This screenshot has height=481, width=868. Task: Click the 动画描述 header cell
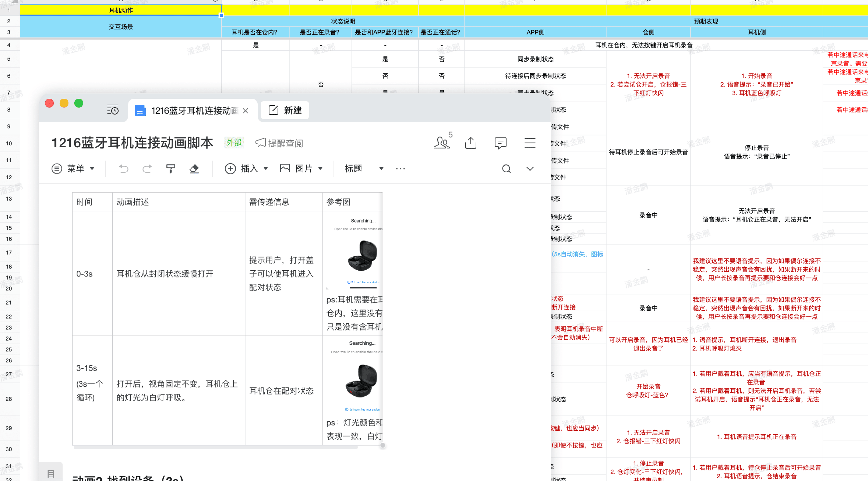pyautogui.click(x=178, y=202)
